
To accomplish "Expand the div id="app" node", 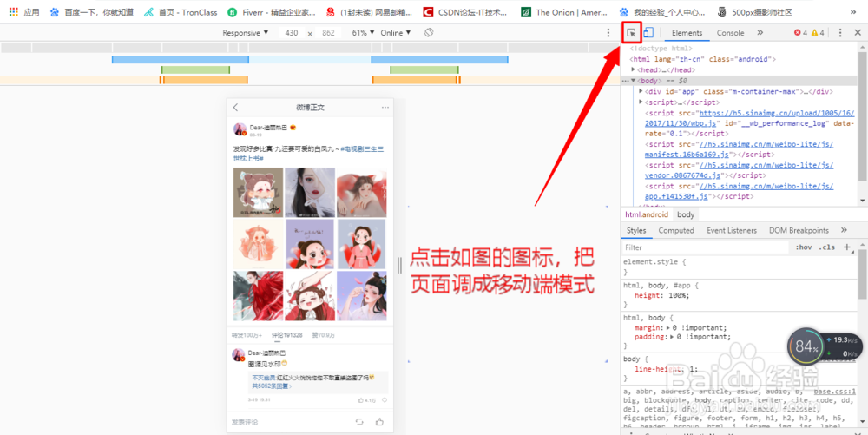I will coord(641,91).
